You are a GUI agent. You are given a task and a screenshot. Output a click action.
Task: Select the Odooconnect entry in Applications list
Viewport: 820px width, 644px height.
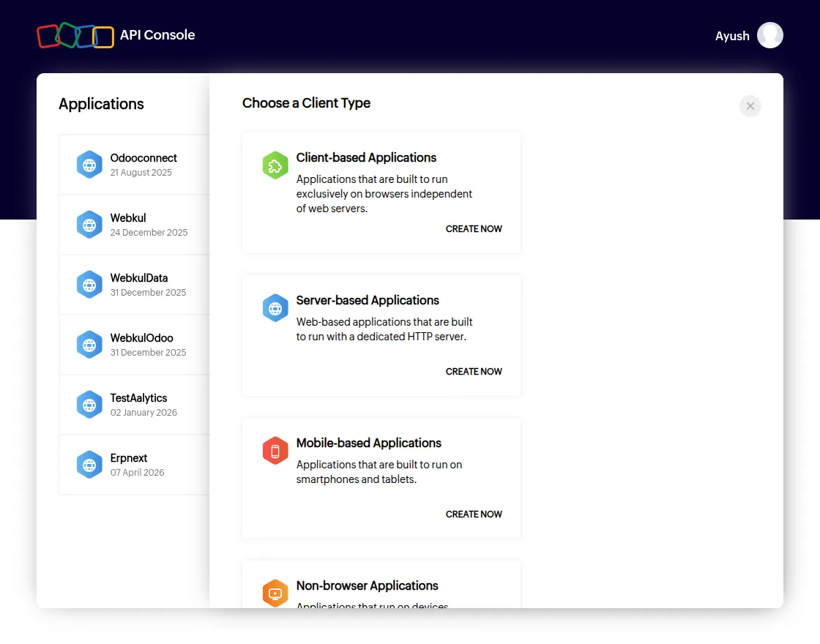(143, 165)
